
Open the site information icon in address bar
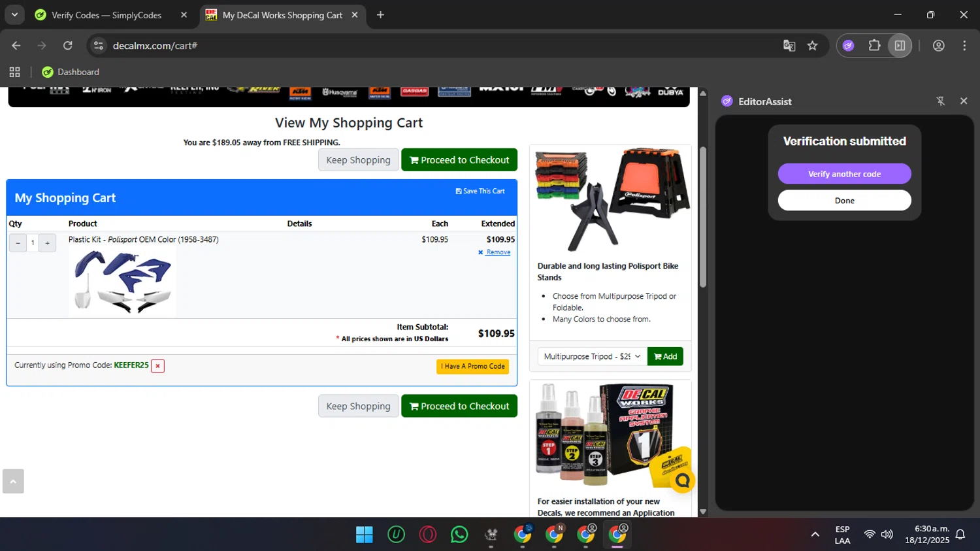point(99,46)
